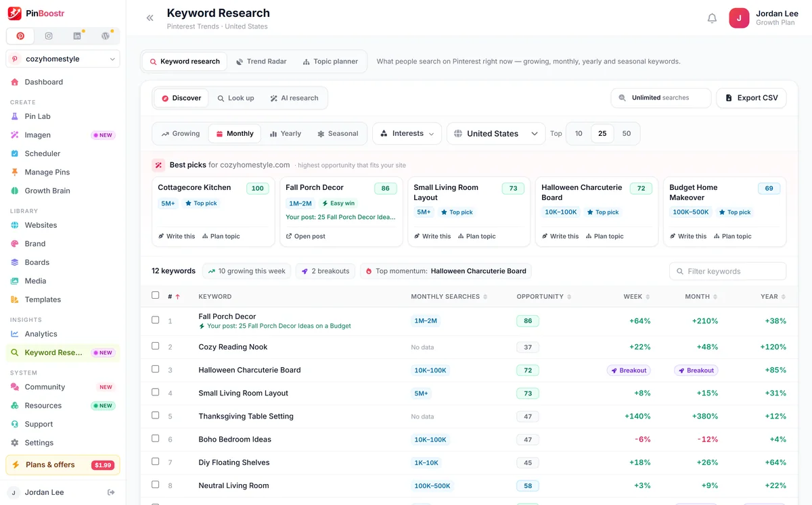The height and width of the screenshot is (505, 812).
Task: Switch to the Topic planner tab
Action: [330, 62]
